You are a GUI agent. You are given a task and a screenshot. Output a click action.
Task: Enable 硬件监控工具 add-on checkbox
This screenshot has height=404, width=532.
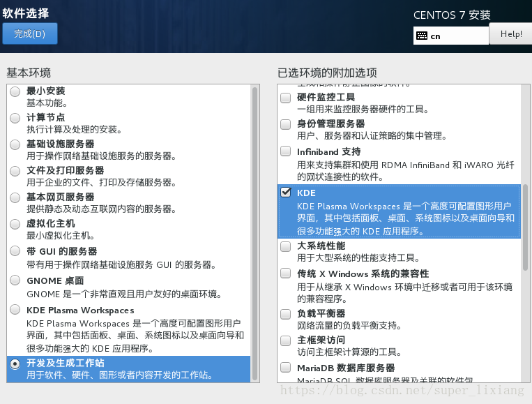click(286, 98)
